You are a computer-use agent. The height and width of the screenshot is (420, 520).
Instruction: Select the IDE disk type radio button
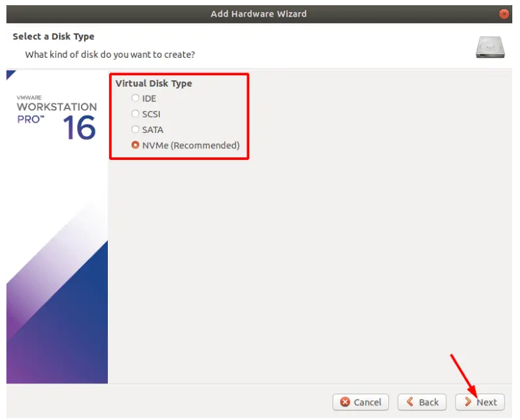tap(135, 98)
